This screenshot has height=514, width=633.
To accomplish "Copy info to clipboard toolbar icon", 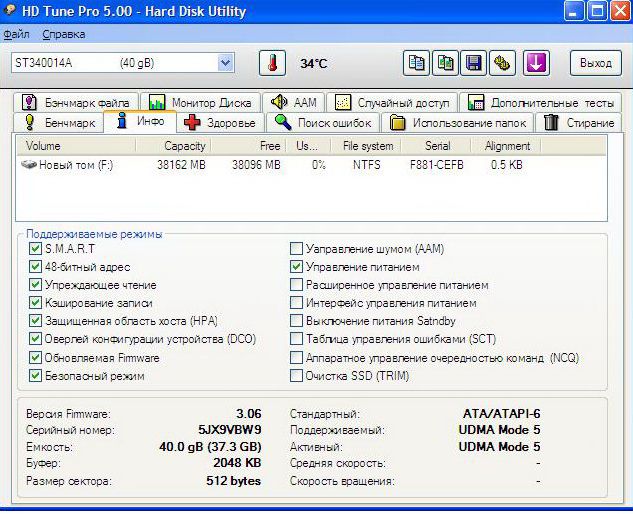I will (x=416, y=63).
